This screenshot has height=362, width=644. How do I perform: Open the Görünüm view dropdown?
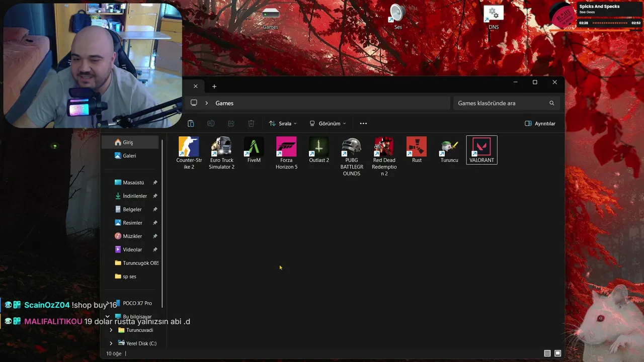click(328, 123)
